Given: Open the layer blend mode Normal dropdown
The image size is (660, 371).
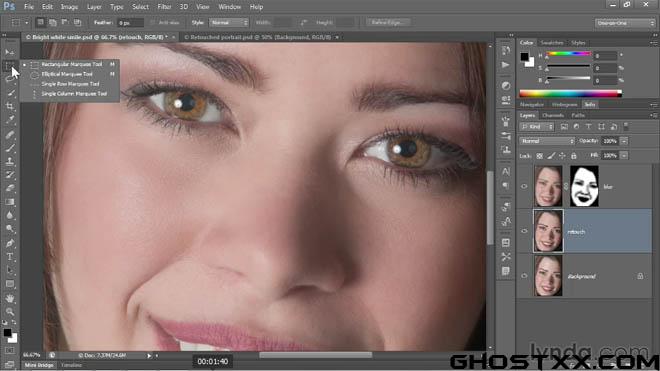Looking at the screenshot, I should [547, 141].
